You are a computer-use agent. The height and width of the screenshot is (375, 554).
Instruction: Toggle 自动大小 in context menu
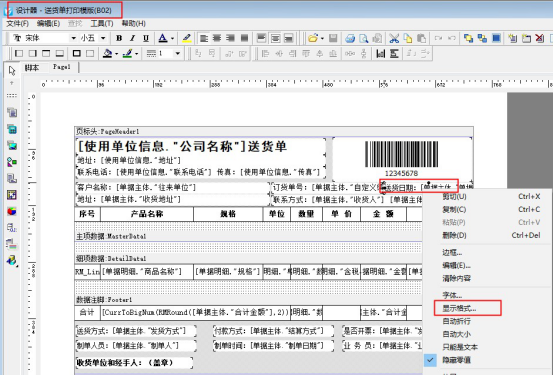(456, 334)
